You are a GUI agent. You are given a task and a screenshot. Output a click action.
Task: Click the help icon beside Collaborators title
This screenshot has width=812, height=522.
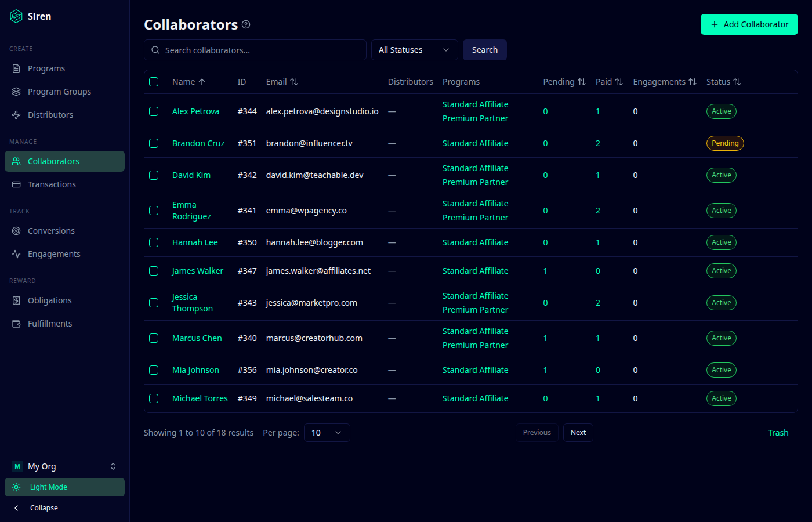click(246, 24)
